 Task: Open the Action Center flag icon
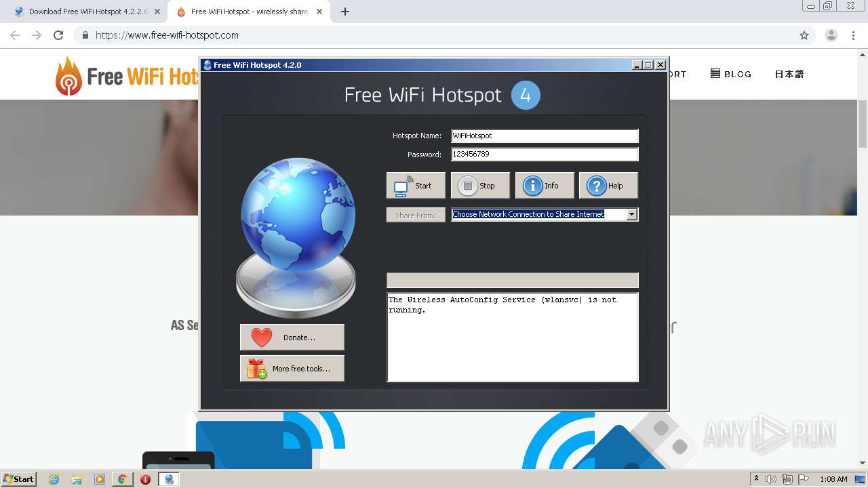(x=804, y=479)
